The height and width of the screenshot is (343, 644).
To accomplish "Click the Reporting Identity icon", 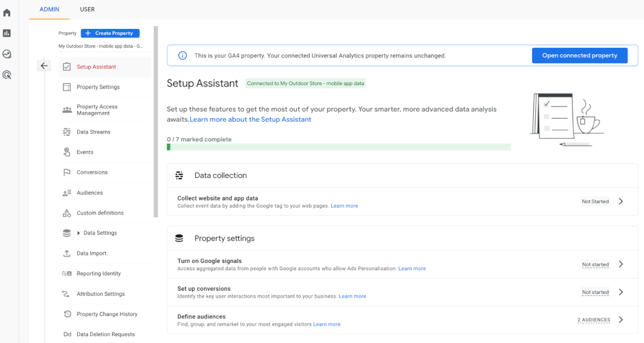I will (67, 273).
